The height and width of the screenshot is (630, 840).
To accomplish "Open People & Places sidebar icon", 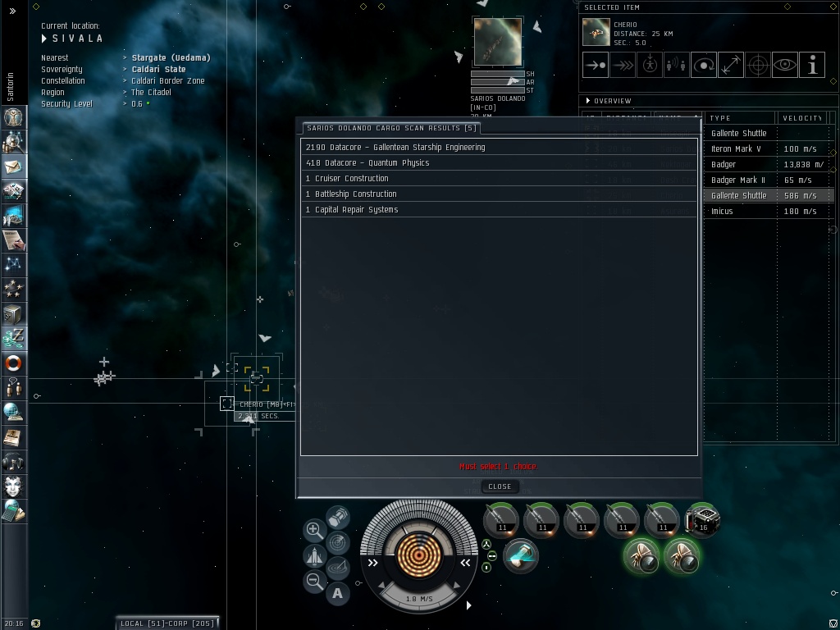I will tap(13, 142).
